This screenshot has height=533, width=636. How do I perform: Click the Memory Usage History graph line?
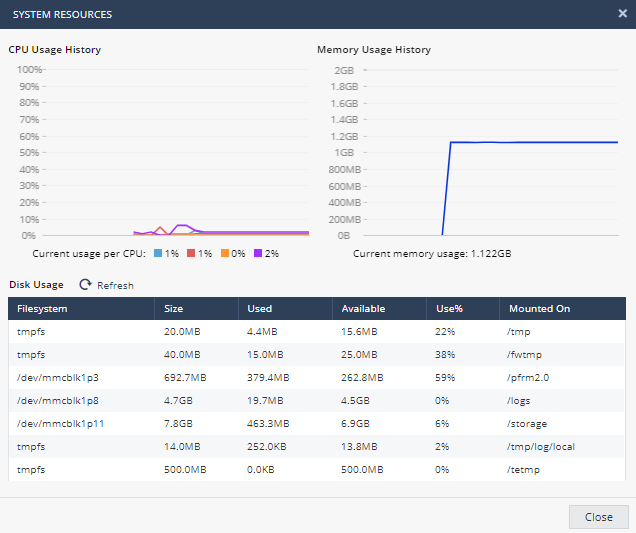click(530, 142)
